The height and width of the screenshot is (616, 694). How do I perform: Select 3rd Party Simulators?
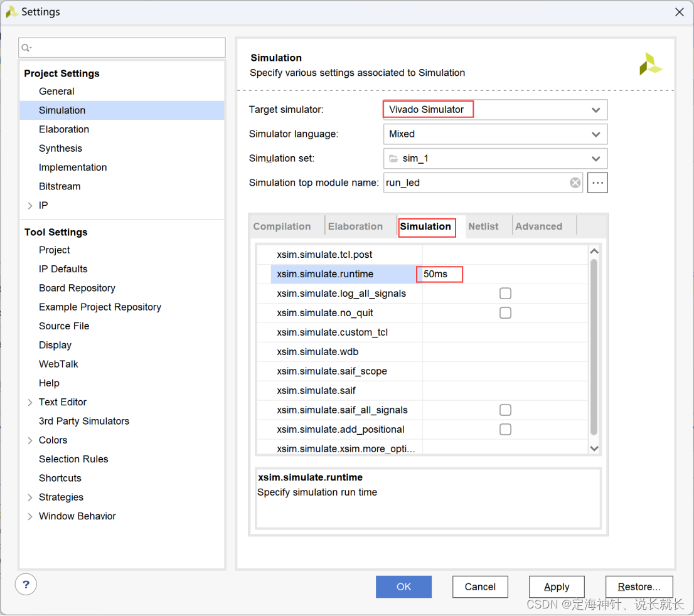pos(84,422)
